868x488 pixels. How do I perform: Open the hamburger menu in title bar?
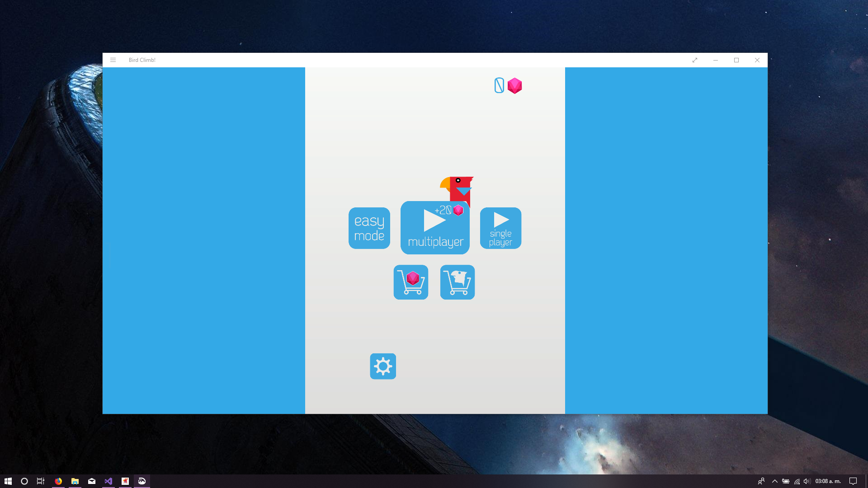coord(113,60)
